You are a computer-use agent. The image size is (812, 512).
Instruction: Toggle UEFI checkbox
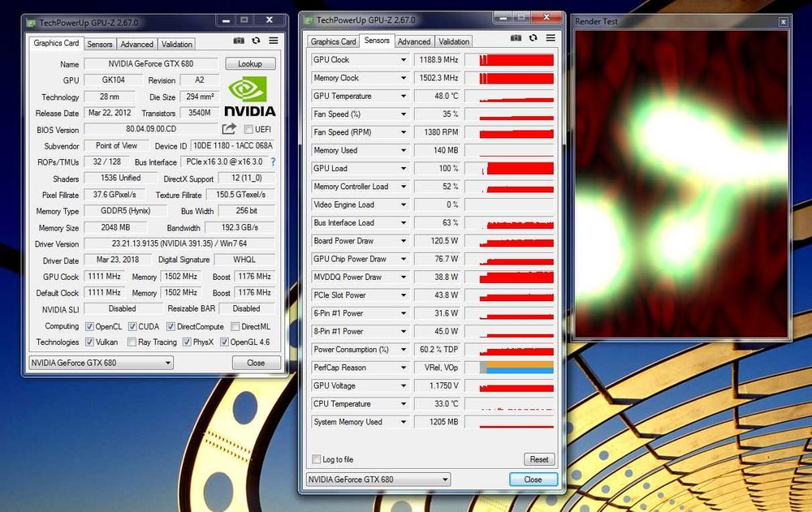[x=248, y=129]
